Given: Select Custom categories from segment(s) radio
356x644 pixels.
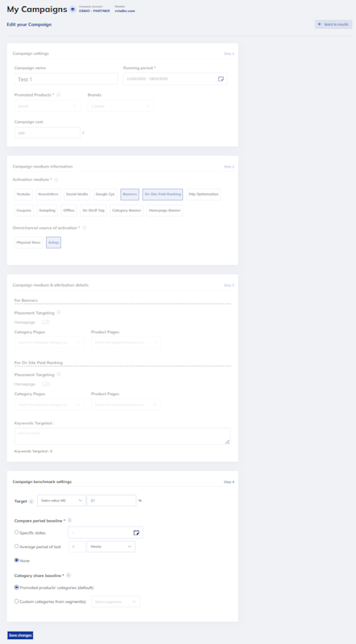Looking at the screenshot, I should 16,601.
